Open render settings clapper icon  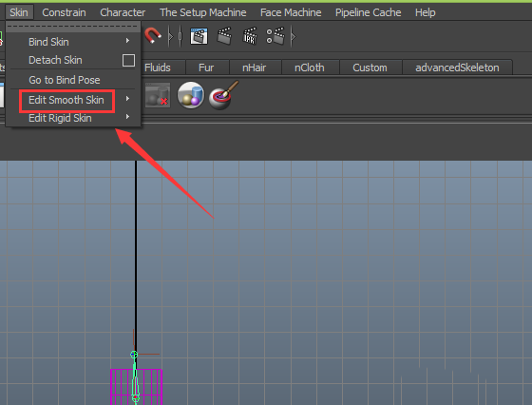[275, 36]
